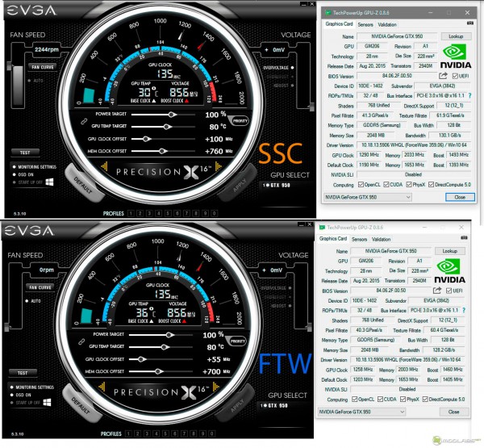Screen dimensions: 484x448
Task: Click the Base Clock white triangle in lower Precision X
Action: tap(152, 321)
